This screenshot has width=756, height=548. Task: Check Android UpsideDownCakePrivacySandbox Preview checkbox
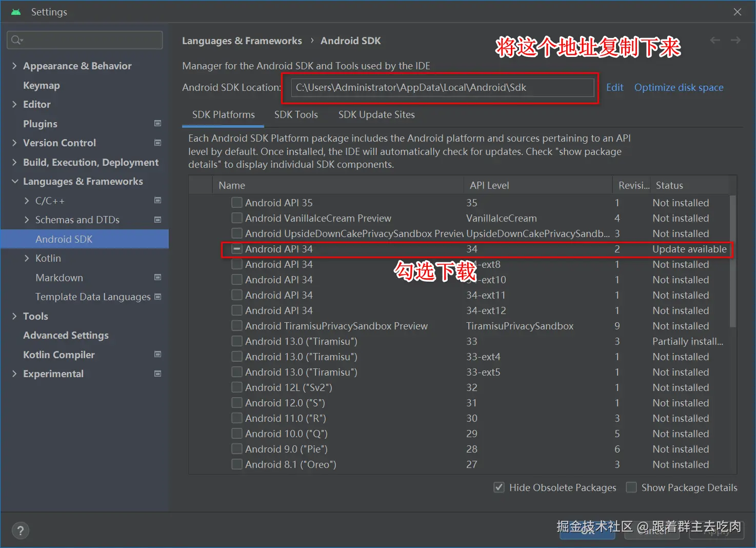[x=237, y=233]
